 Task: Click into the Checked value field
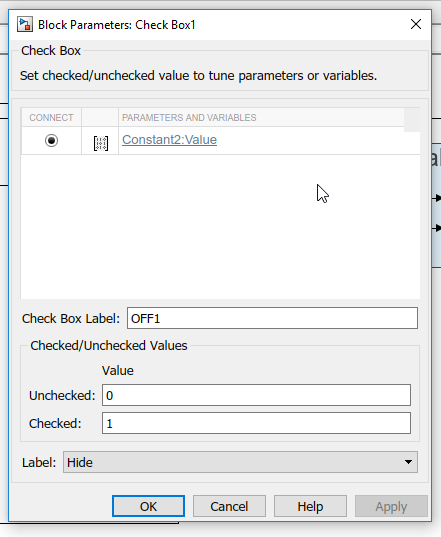pos(256,423)
